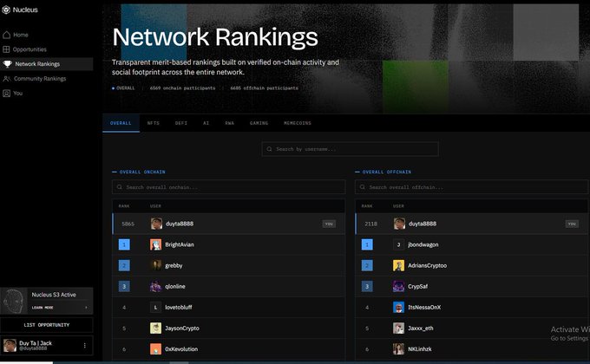The width and height of the screenshot is (590, 364).
Task: Select the username jbondwagon
Action: click(423, 244)
